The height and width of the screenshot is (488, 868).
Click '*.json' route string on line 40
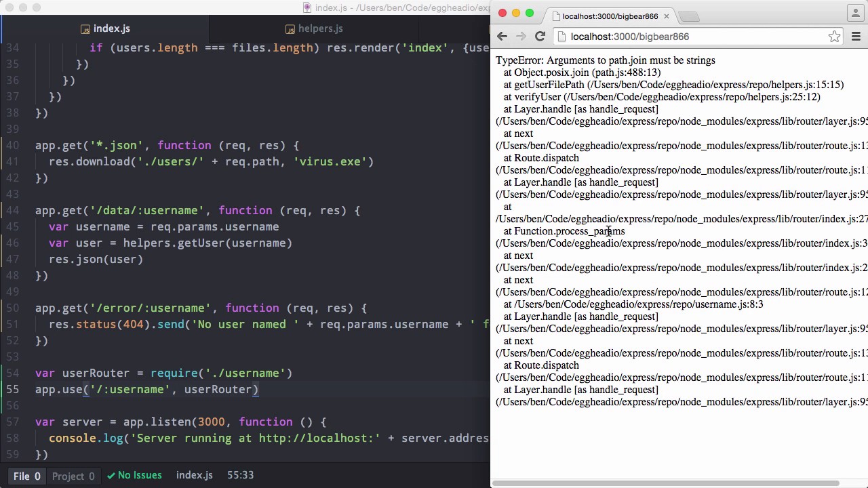(117, 145)
